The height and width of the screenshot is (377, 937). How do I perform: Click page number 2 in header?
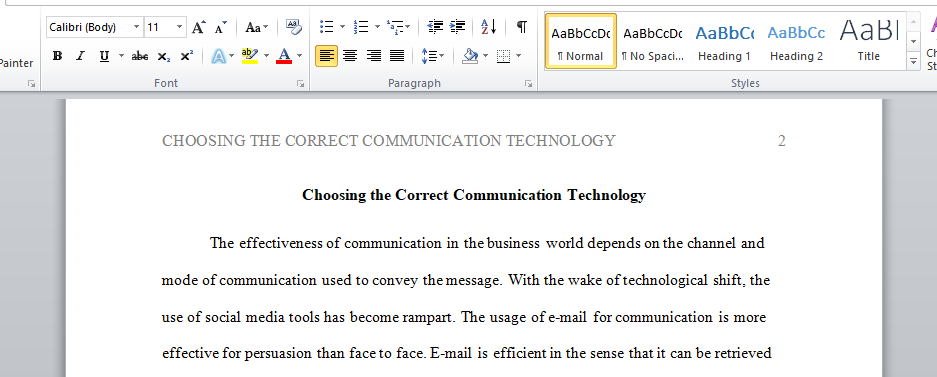782,141
